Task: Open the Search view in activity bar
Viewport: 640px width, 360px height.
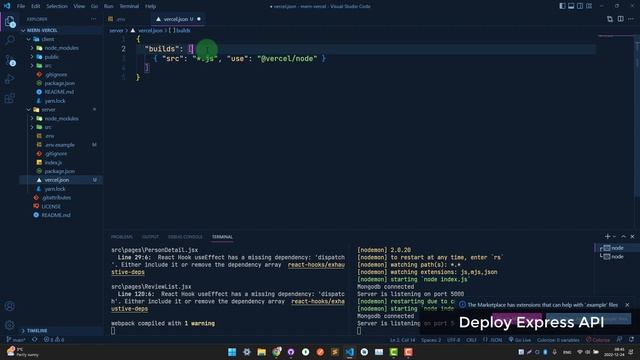Action: point(10,40)
